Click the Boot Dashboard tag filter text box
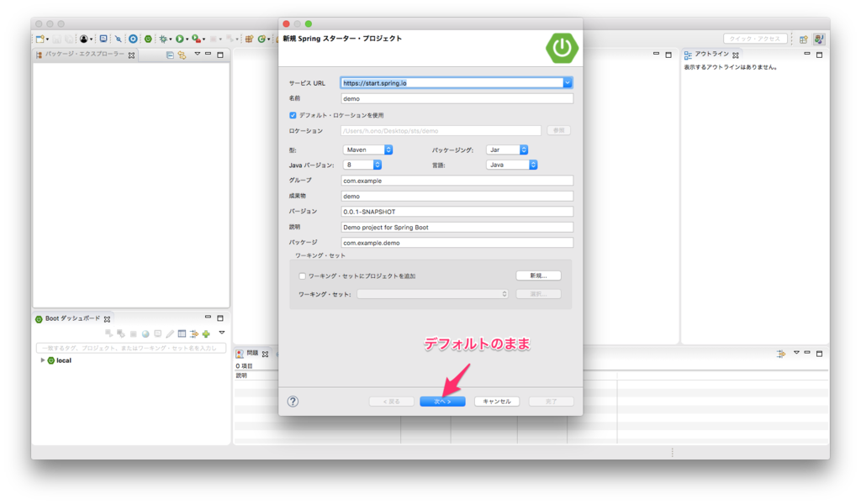Image resolution: width=861 pixels, height=504 pixels. (131, 348)
